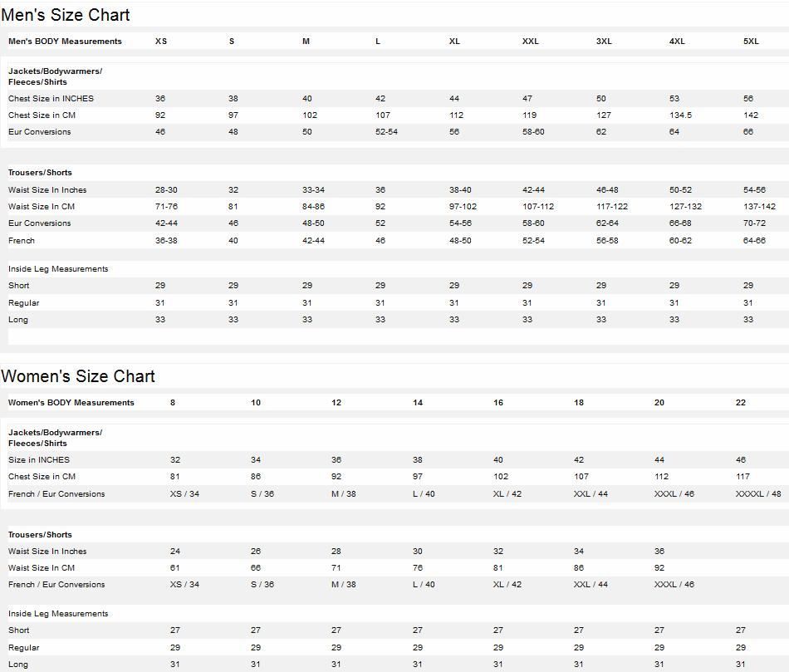Screen dimensions: 789x672
Task: Click men's Trousers/Shorts section heading
Action: [x=40, y=173]
